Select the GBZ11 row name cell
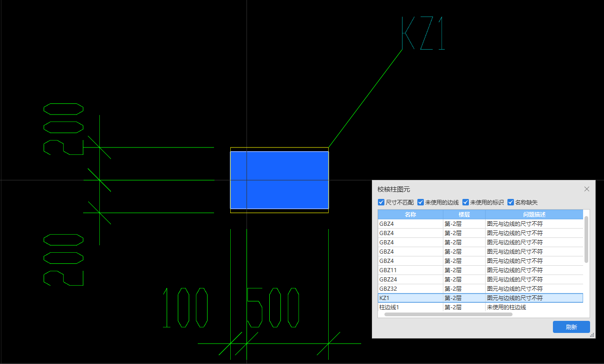 point(410,270)
